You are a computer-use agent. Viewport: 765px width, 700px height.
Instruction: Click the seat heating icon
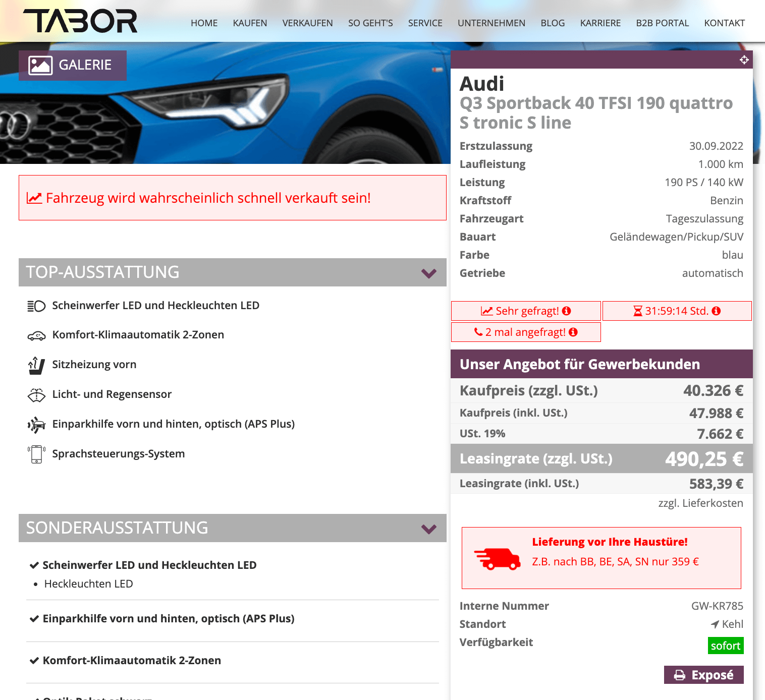tap(36, 365)
